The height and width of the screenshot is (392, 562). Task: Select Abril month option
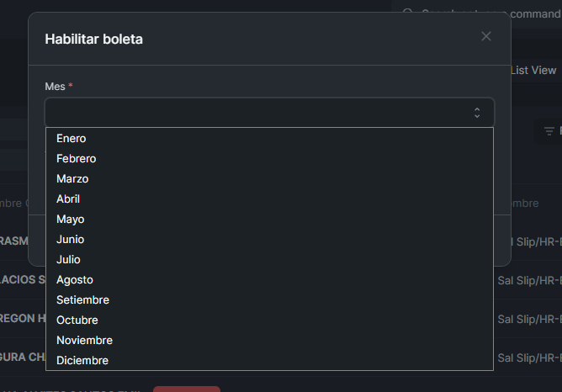click(x=68, y=199)
